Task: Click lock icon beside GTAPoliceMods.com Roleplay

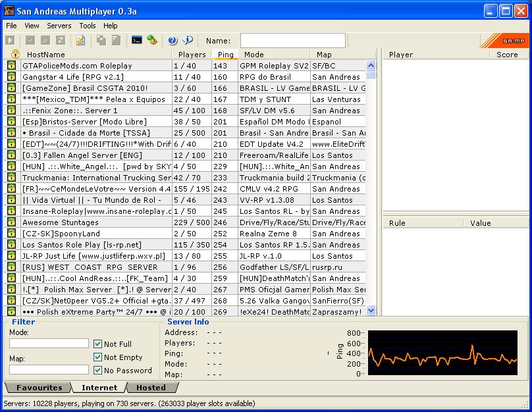Action: (x=12, y=65)
